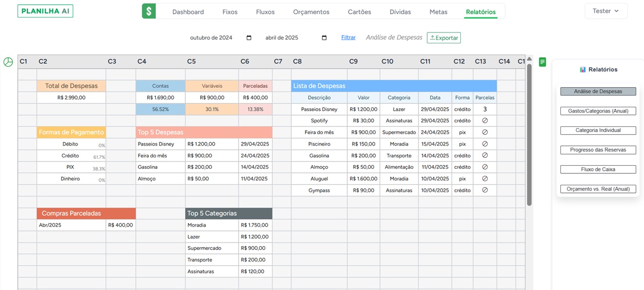Click the spreadsheet vertical scrollbar
The width and height of the screenshot is (644, 290).
pyautogui.click(x=529, y=134)
